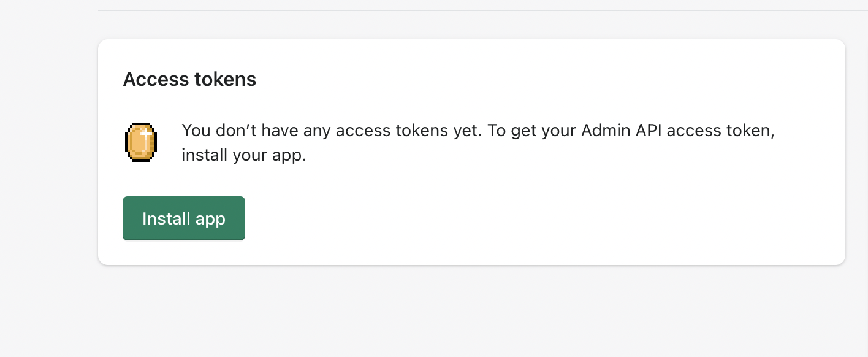Click the word "app" on the green button
This screenshot has height=357, width=868.
(211, 219)
